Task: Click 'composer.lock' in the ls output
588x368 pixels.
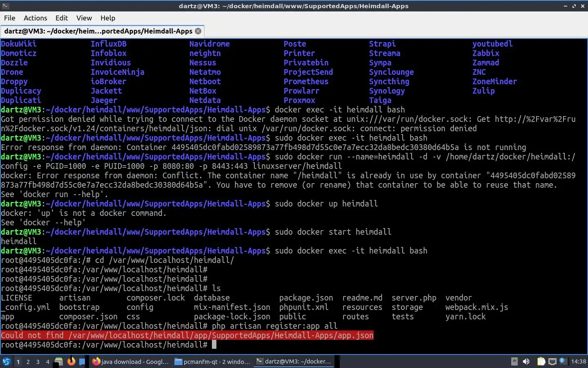Action: (156, 298)
